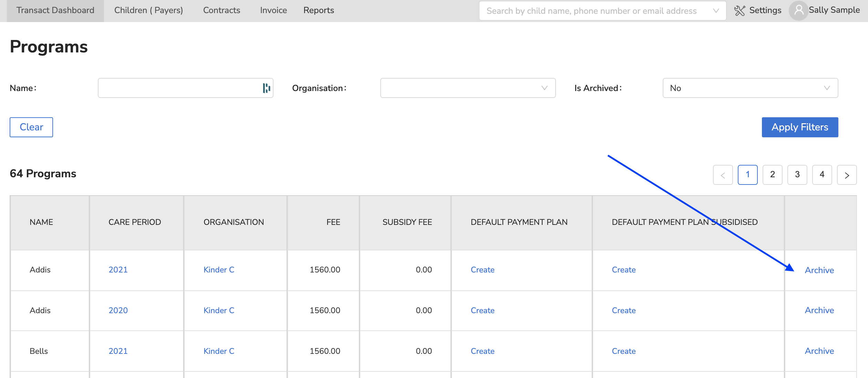Create default payment plan for Bells
Viewport: 868px width, 378px height.
482,351
